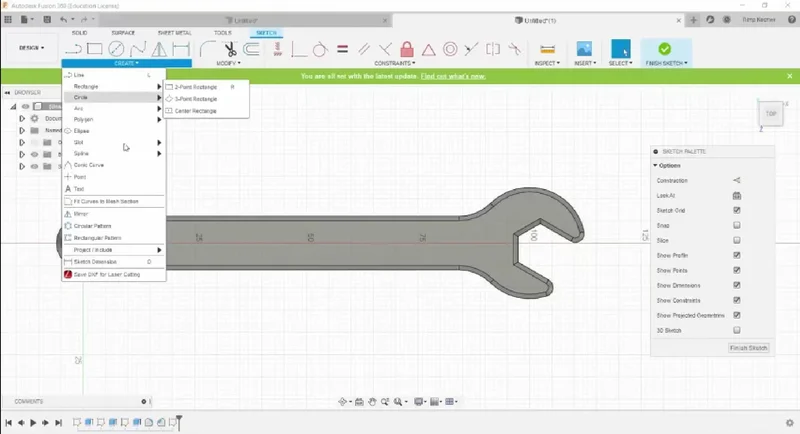
Task: Collapse the Options section in Sketch Palette
Action: click(x=656, y=166)
